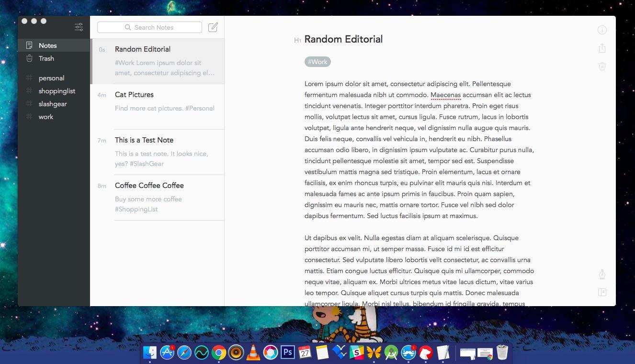Click the share/export note icon
Image resolution: width=635 pixels, height=364 pixels.
(602, 48)
